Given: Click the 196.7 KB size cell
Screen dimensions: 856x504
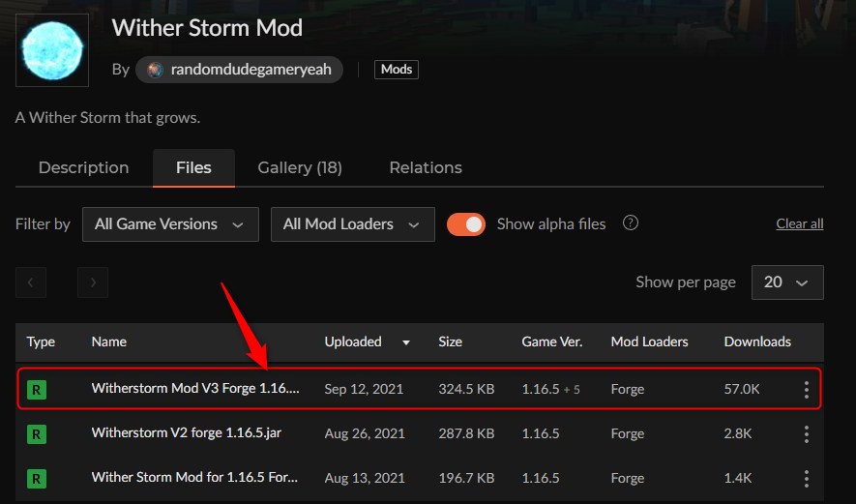Looking at the screenshot, I should 466,478.
